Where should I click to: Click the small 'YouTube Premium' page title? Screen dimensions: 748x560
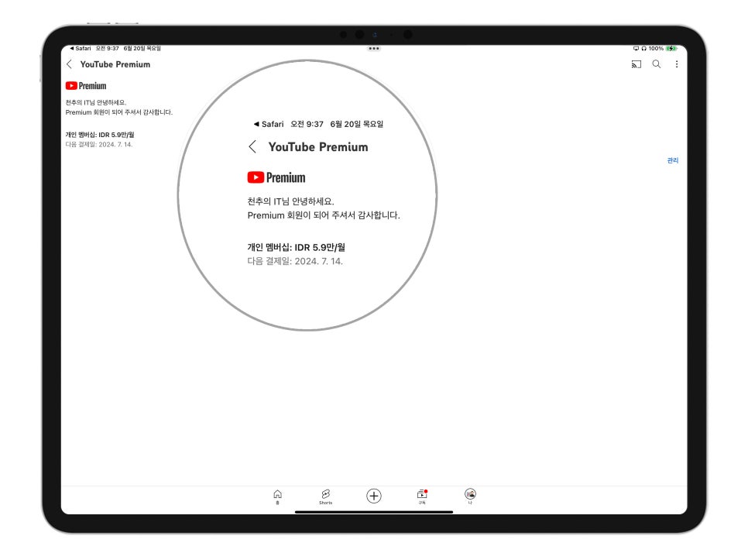(115, 64)
